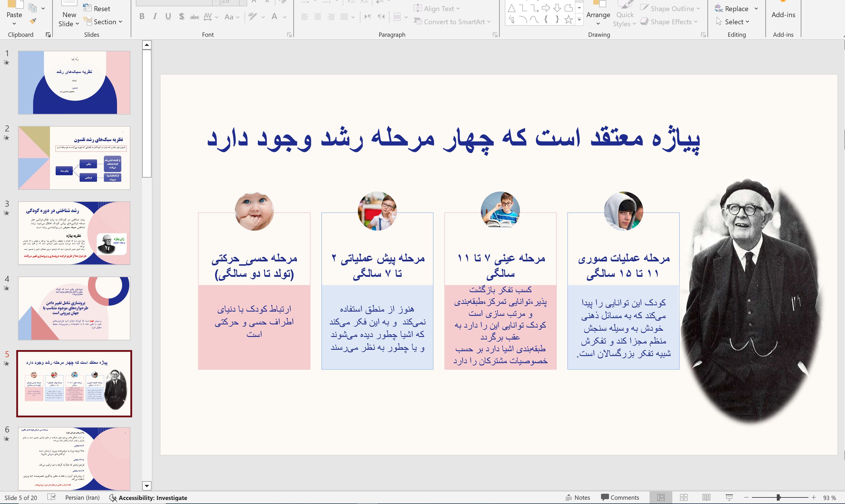The image size is (845, 504).
Task: Apply strikethrough to selected text
Action: [x=194, y=16]
